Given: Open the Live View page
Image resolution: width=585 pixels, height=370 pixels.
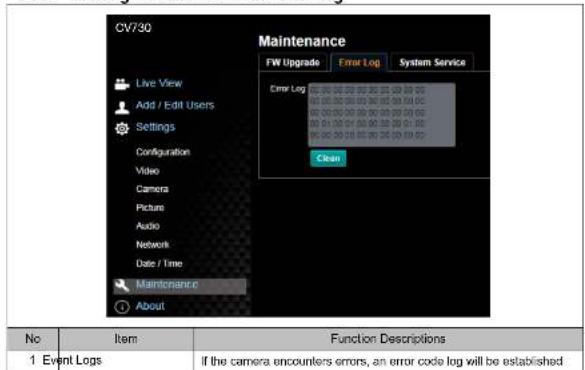Looking at the screenshot, I should tap(159, 83).
